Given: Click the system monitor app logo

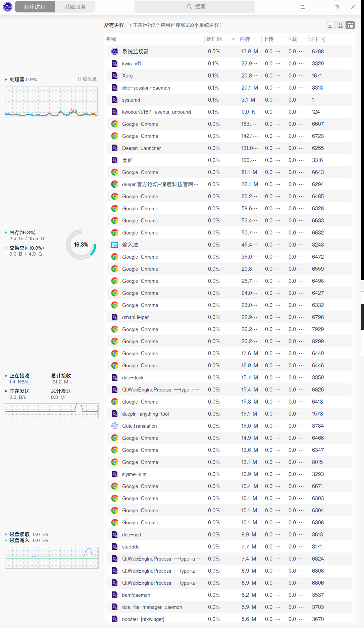Looking at the screenshot, I should (7, 7).
